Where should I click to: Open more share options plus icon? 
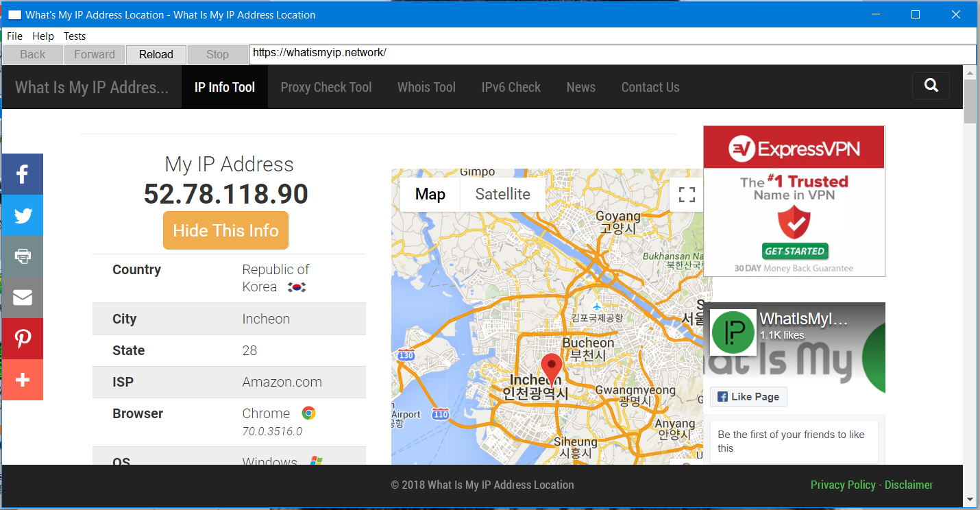[23, 380]
